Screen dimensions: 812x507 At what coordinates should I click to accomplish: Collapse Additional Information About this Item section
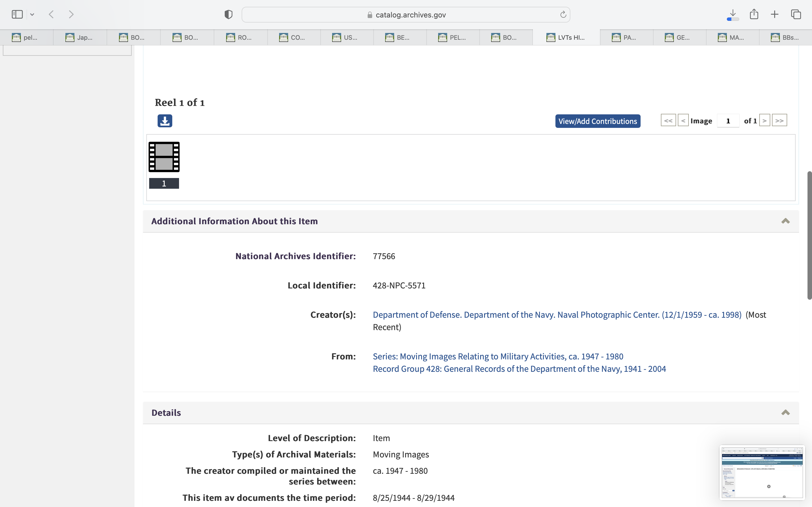[785, 221]
